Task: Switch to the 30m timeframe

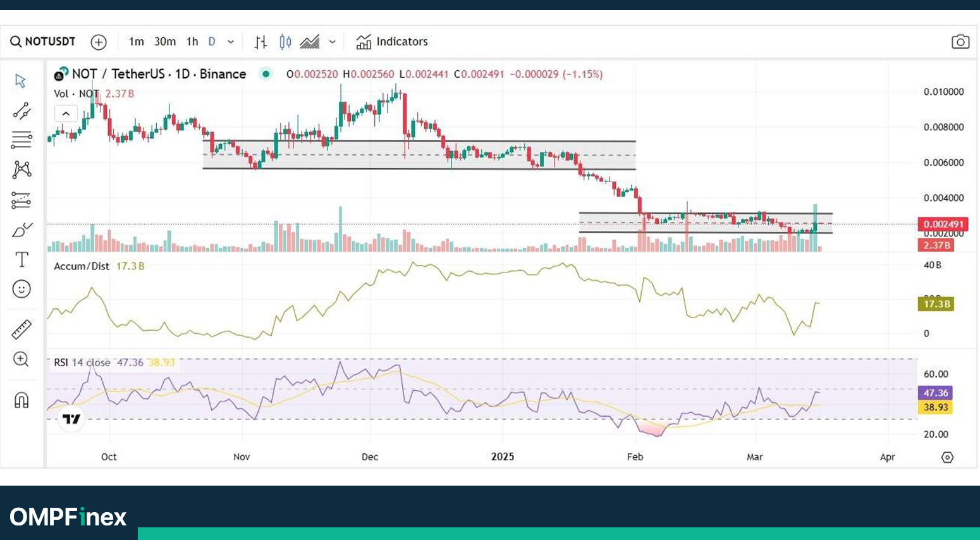Action: click(x=165, y=42)
